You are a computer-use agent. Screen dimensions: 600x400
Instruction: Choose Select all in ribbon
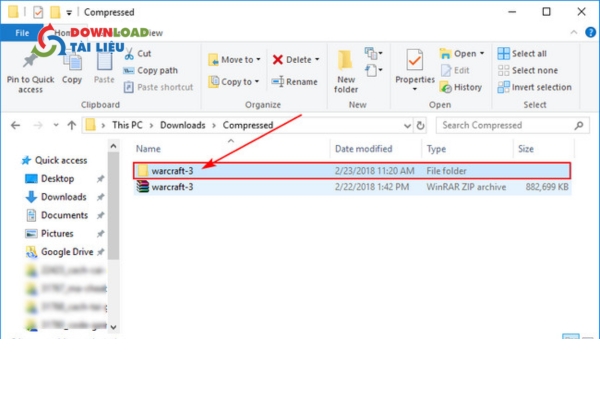coord(504,54)
